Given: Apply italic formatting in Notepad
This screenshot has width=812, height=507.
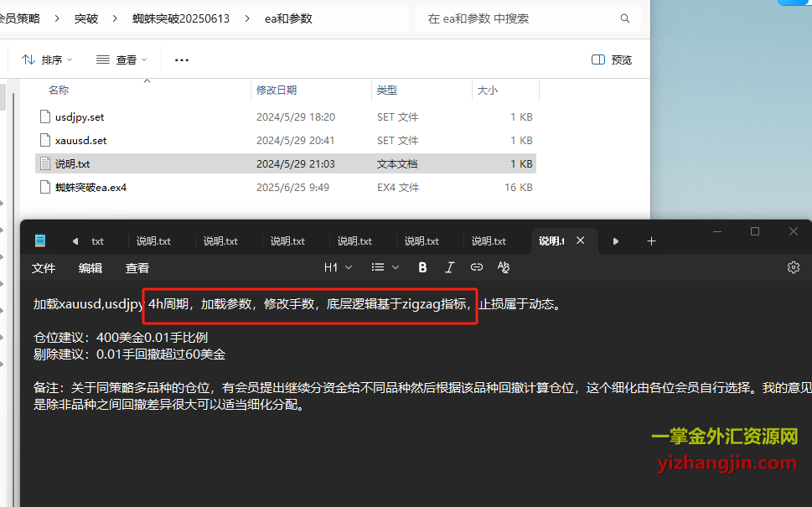Looking at the screenshot, I should pyautogui.click(x=449, y=267).
